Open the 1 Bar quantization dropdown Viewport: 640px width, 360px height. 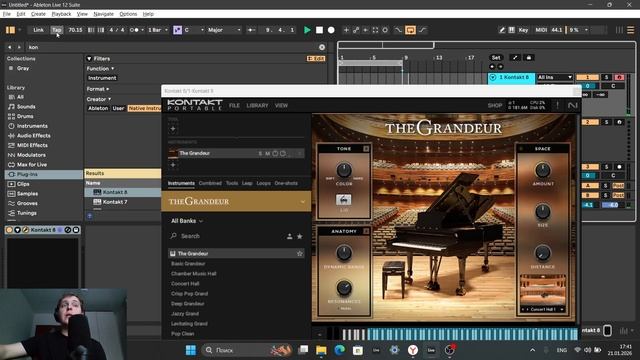pos(158,30)
